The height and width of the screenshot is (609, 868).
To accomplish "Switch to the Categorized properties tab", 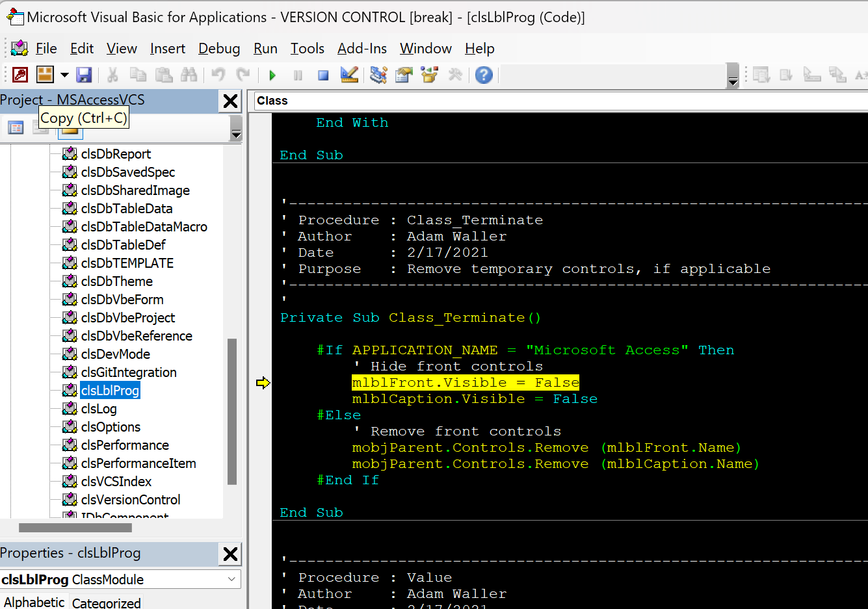I will click(x=106, y=603).
